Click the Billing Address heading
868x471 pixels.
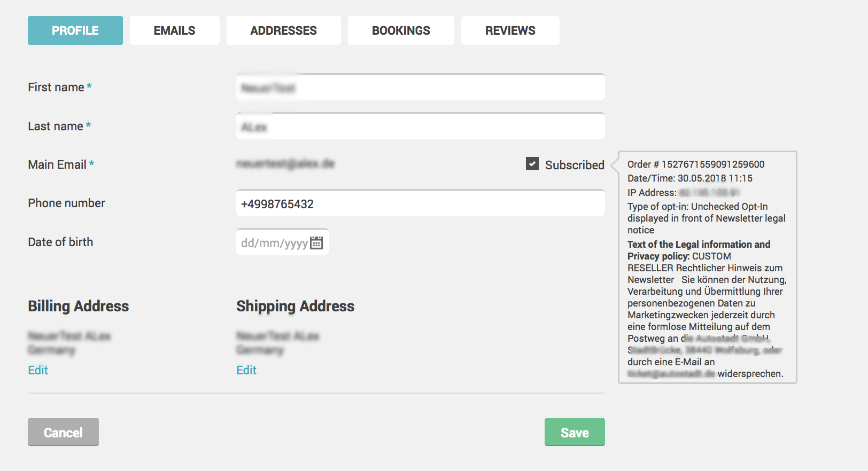click(78, 306)
